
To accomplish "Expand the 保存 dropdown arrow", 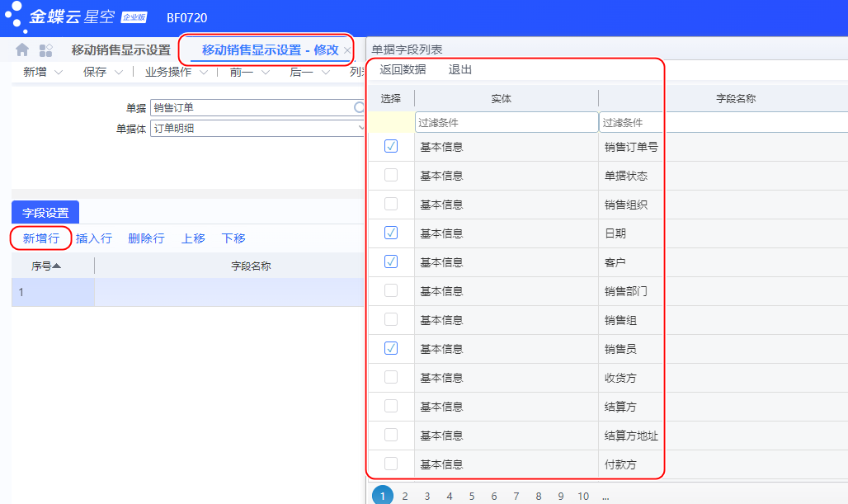I will click(119, 73).
